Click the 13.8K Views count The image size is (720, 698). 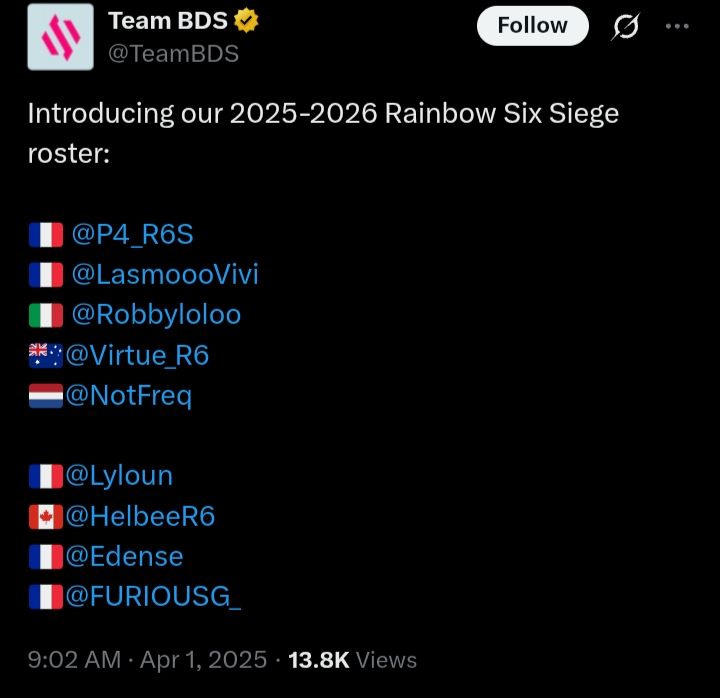click(x=352, y=660)
